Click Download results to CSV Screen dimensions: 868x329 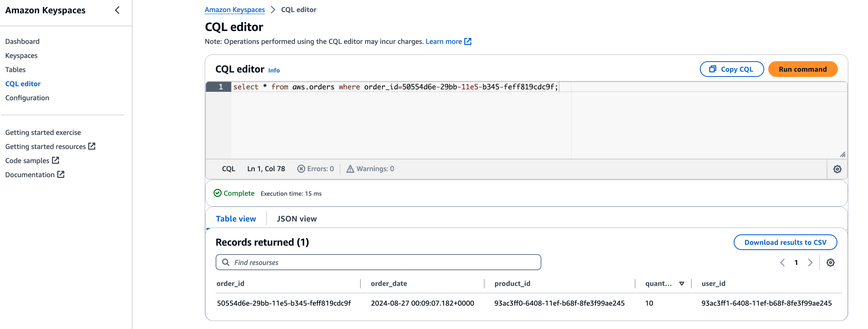point(785,242)
